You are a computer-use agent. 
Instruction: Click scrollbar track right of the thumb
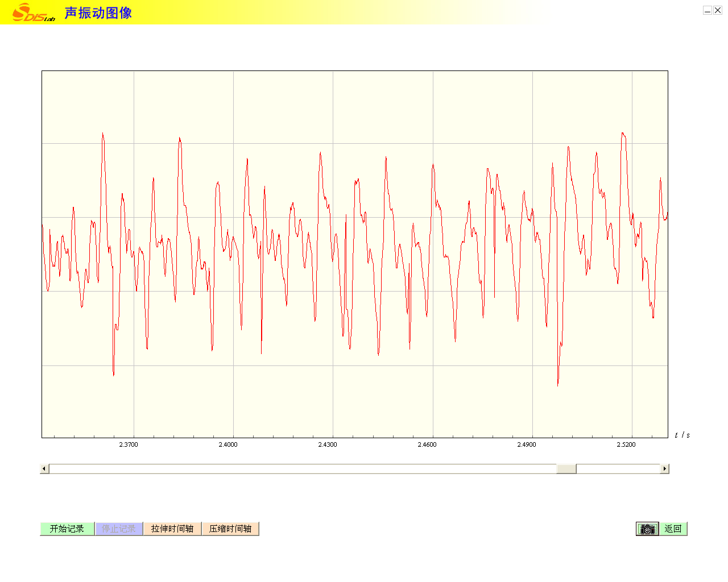click(618, 469)
